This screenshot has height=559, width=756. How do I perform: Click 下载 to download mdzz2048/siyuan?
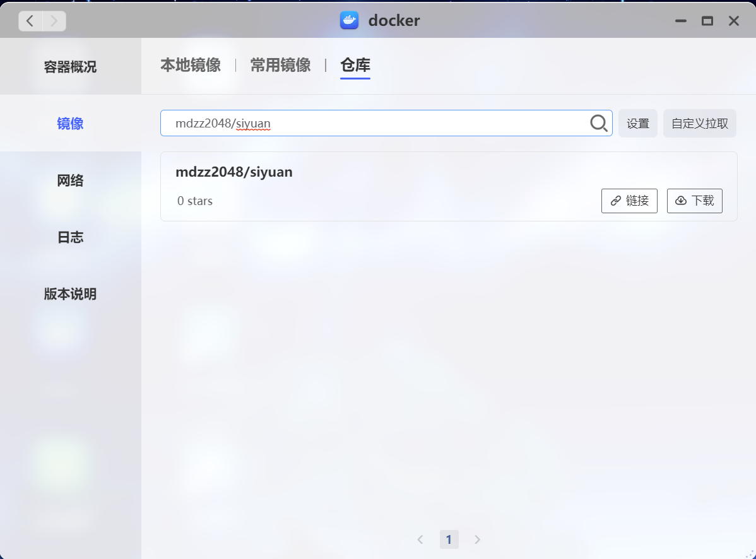coord(695,201)
